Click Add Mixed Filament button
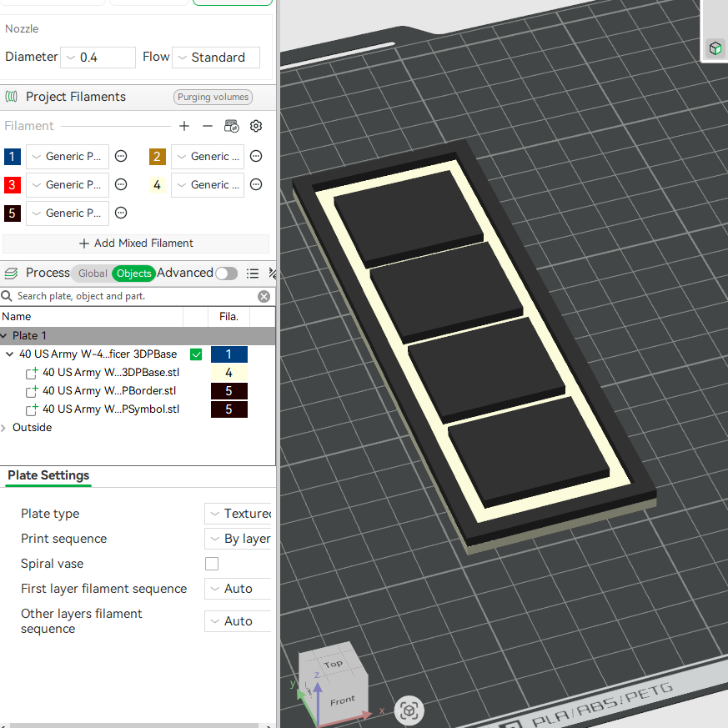728x728 pixels. click(136, 244)
